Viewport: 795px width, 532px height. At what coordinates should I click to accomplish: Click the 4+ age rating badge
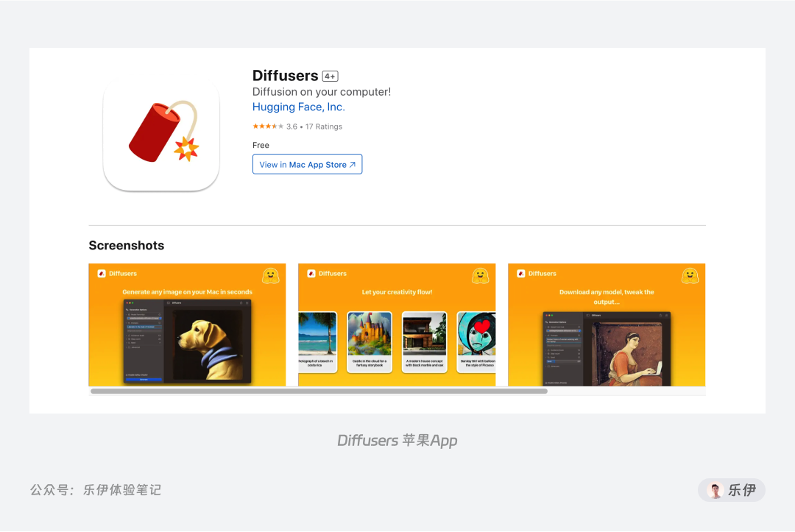330,76
